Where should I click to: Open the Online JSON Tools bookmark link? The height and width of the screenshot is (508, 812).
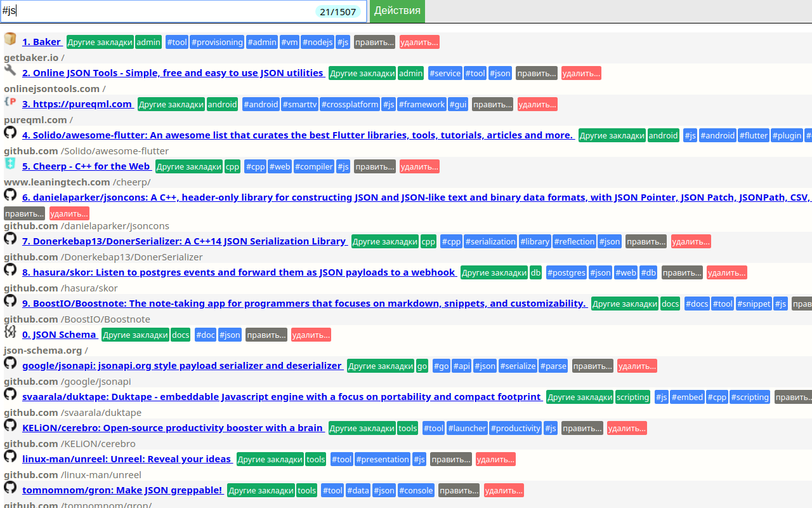173,73
